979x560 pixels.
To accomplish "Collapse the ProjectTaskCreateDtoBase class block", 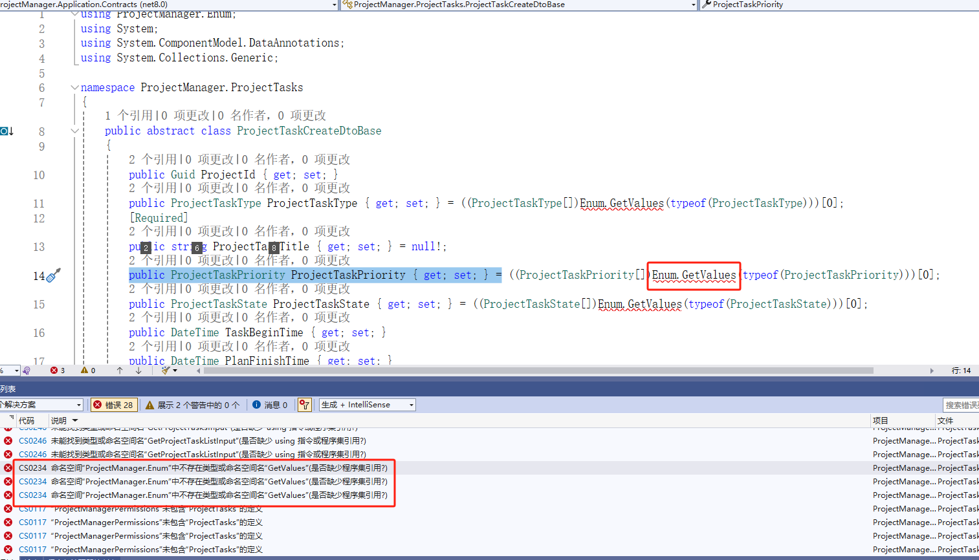I will pyautogui.click(x=75, y=131).
